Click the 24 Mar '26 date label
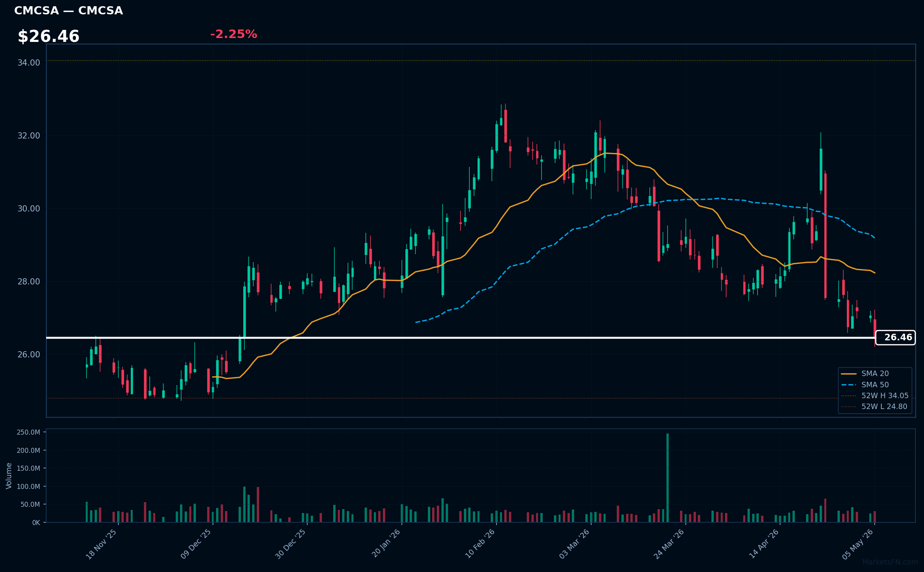This screenshot has width=924, height=572. point(669,544)
